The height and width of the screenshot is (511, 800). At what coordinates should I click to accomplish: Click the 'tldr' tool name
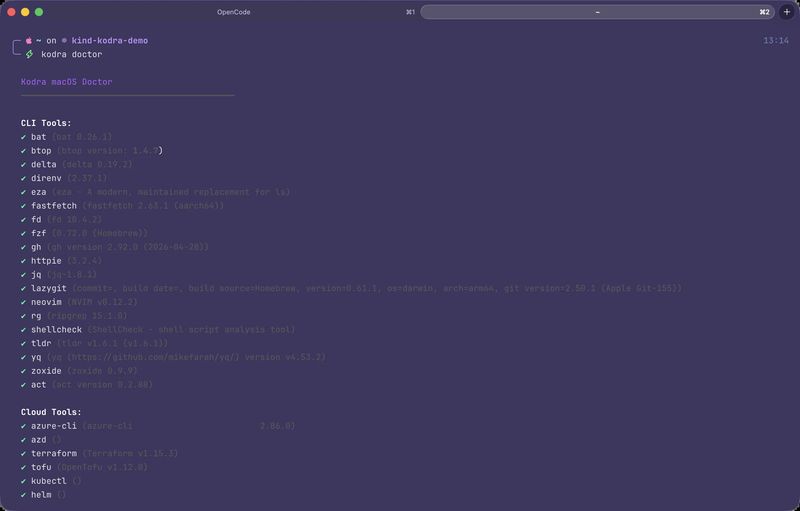[41, 343]
